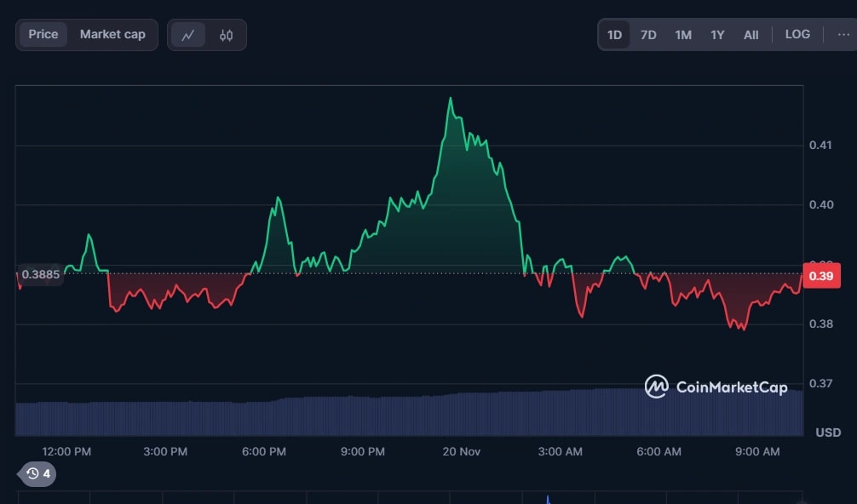Viewport: 857px width, 504px height.
Task: Click the 0.41 price axis value
Action: [822, 145]
